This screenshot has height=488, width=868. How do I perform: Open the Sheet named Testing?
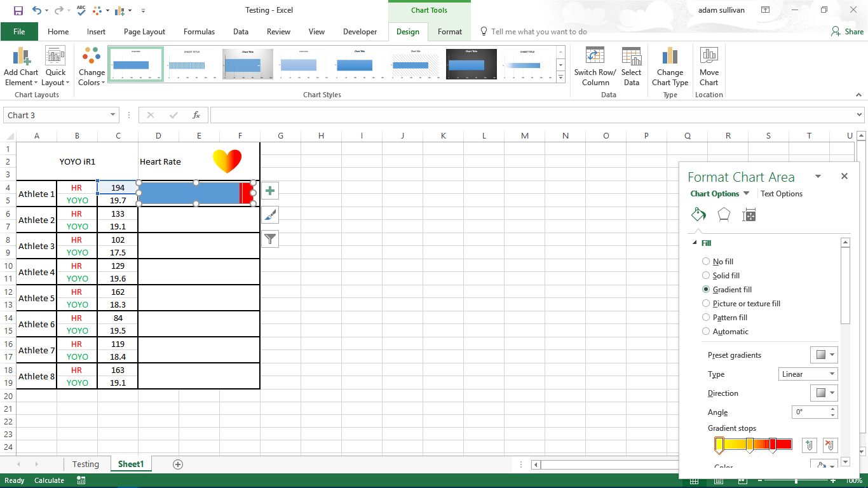(85, 464)
